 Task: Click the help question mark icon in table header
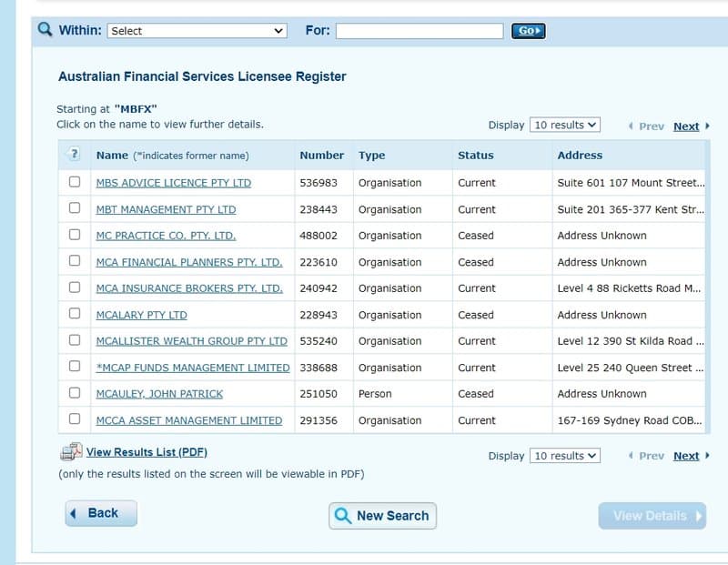coord(74,154)
